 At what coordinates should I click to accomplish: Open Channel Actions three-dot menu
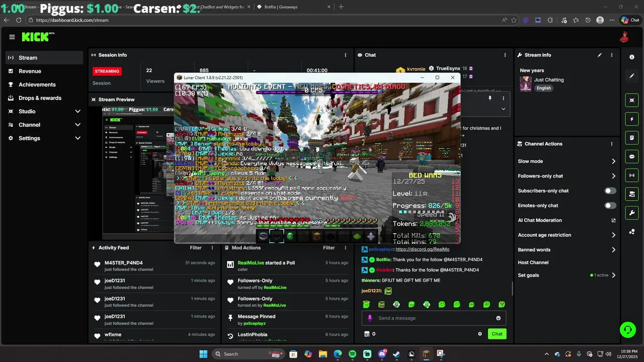click(x=612, y=144)
